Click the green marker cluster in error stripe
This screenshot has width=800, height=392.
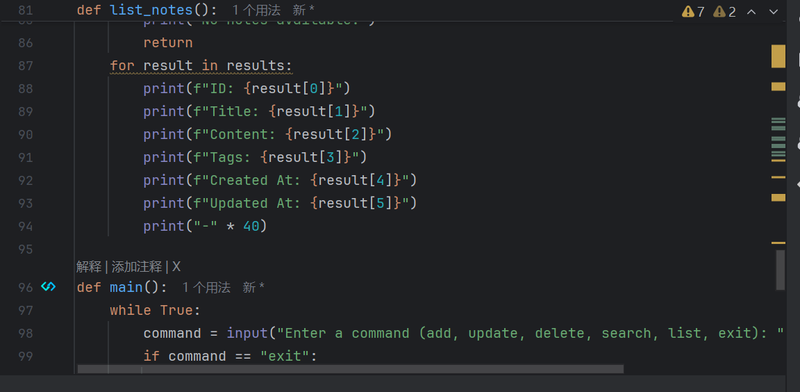(778, 138)
